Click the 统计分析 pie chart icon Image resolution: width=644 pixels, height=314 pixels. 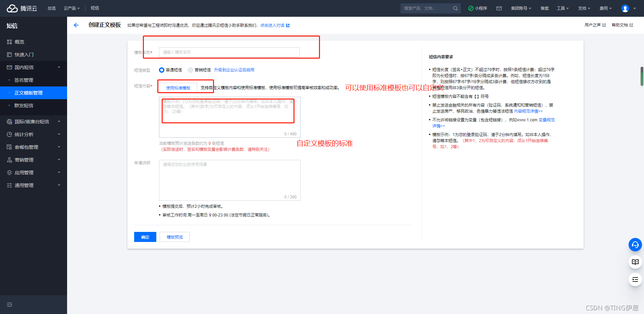click(x=9, y=134)
